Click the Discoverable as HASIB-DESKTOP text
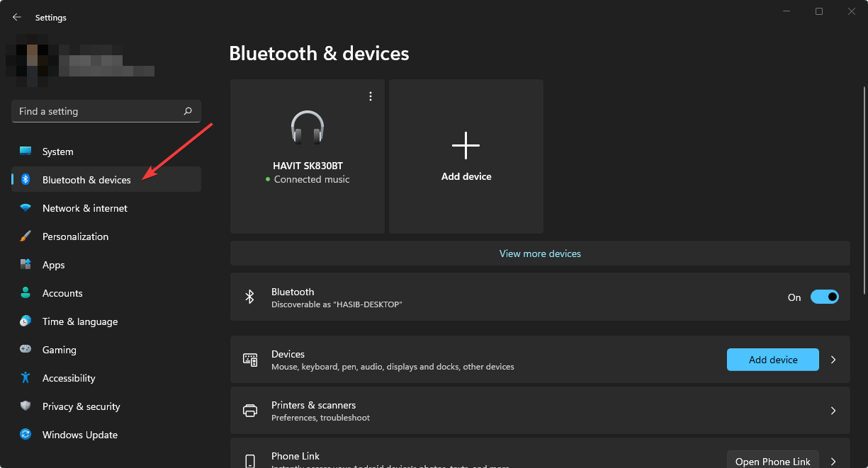The height and width of the screenshot is (468, 868). (337, 304)
